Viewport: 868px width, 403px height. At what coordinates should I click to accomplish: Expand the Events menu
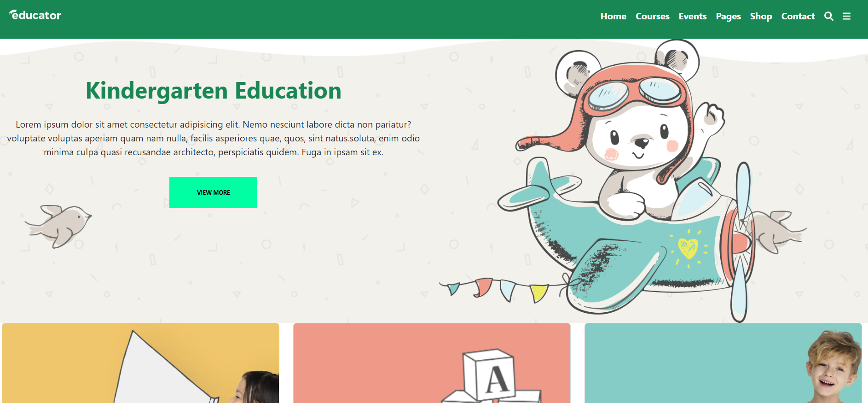pyautogui.click(x=692, y=16)
